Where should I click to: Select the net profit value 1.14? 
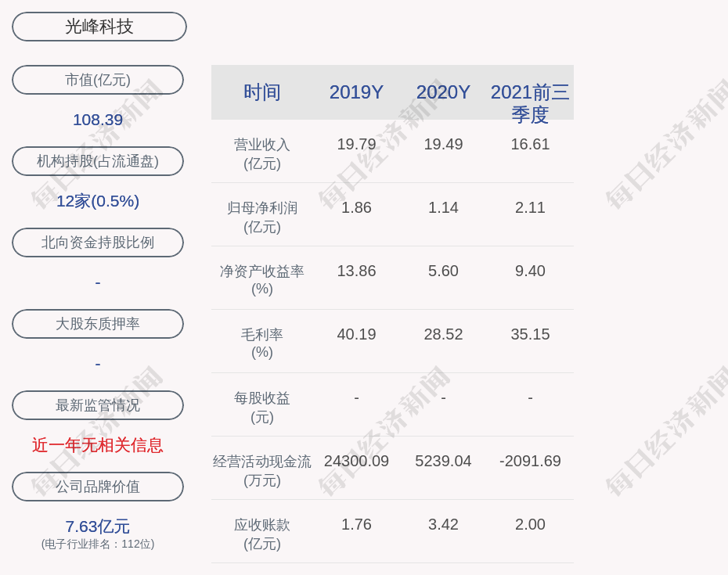coord(443,207)
